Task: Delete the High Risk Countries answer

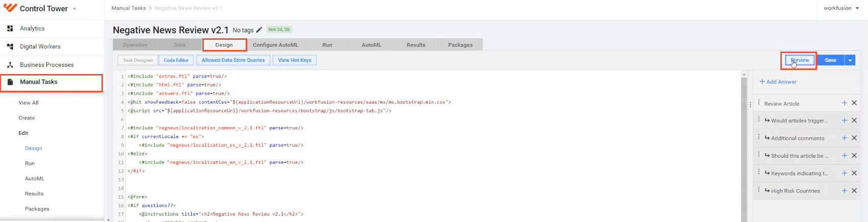Action: [x=854, y=190]
